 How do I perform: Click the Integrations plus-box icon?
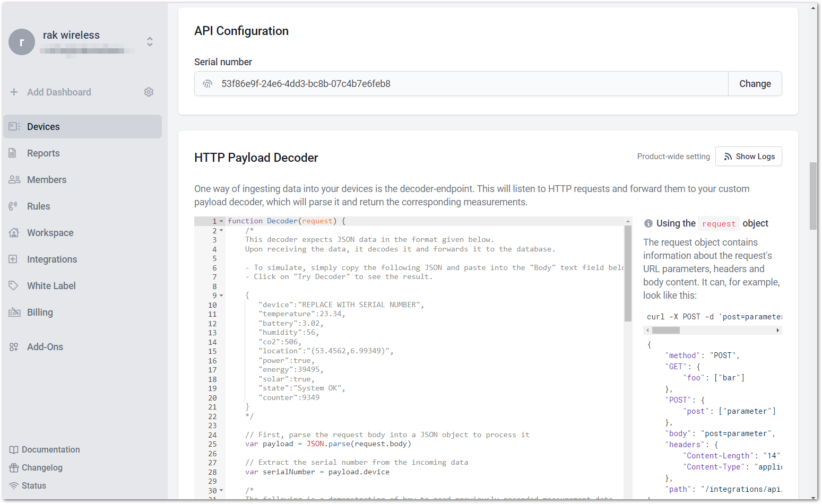[13, 259]
